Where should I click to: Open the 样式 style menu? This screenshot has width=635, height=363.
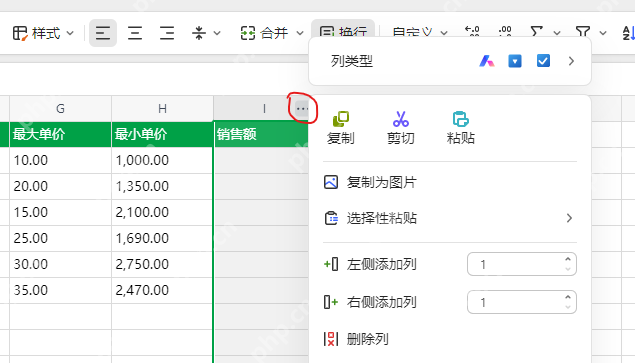tap(36, 33)
